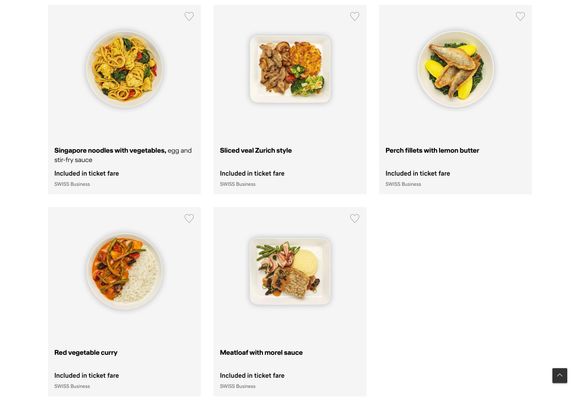Click the heart icon on Red vegetable curry
The height and width of the screenshot is (403, 580).
coord(189,218)
